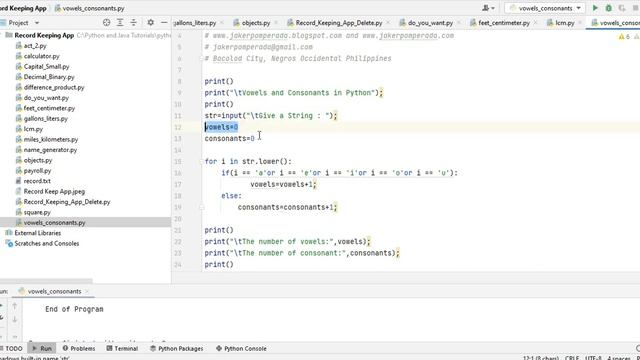
Task: Open the Python Console
Action: coord(241,349)
